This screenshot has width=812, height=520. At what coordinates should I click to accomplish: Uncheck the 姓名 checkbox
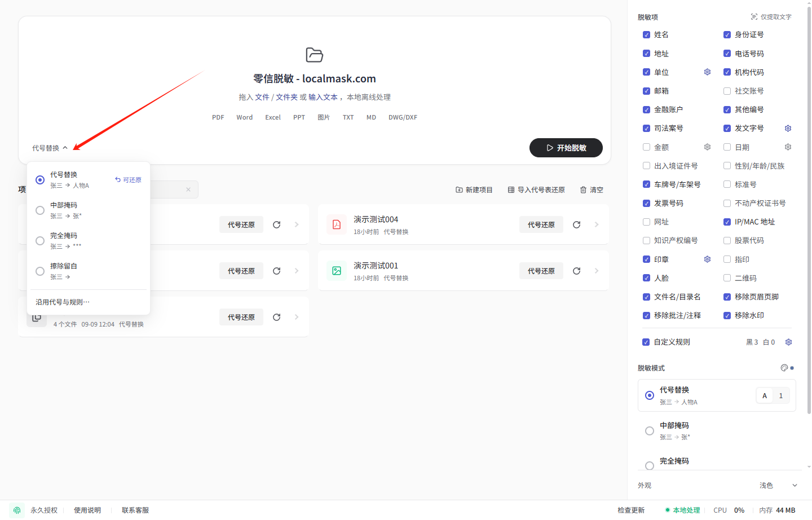click(646, 35)
